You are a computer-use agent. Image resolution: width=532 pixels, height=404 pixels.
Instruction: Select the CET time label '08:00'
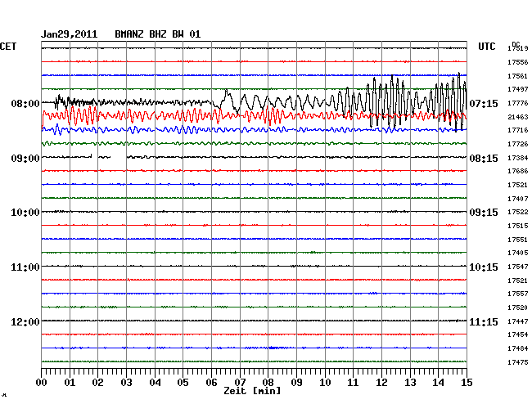click(x=25, y=103)
